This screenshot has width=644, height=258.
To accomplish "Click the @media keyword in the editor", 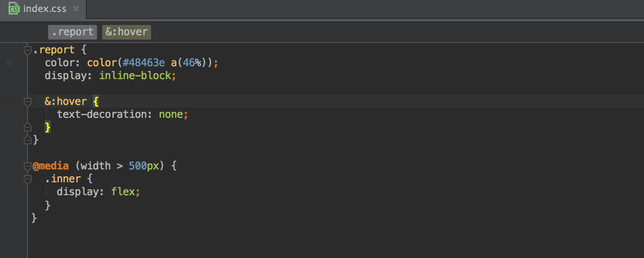I will [x=50, y=166].
